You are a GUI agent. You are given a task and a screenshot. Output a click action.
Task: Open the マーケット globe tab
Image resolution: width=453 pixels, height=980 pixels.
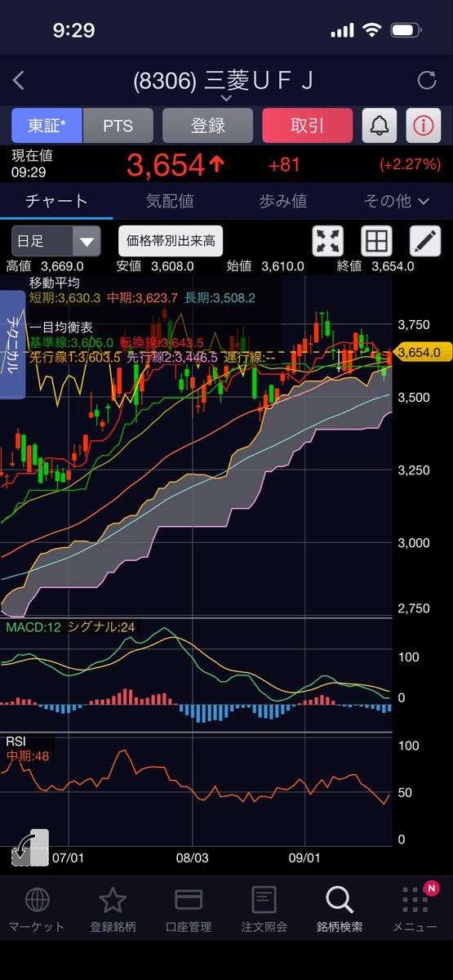point(37,910)
